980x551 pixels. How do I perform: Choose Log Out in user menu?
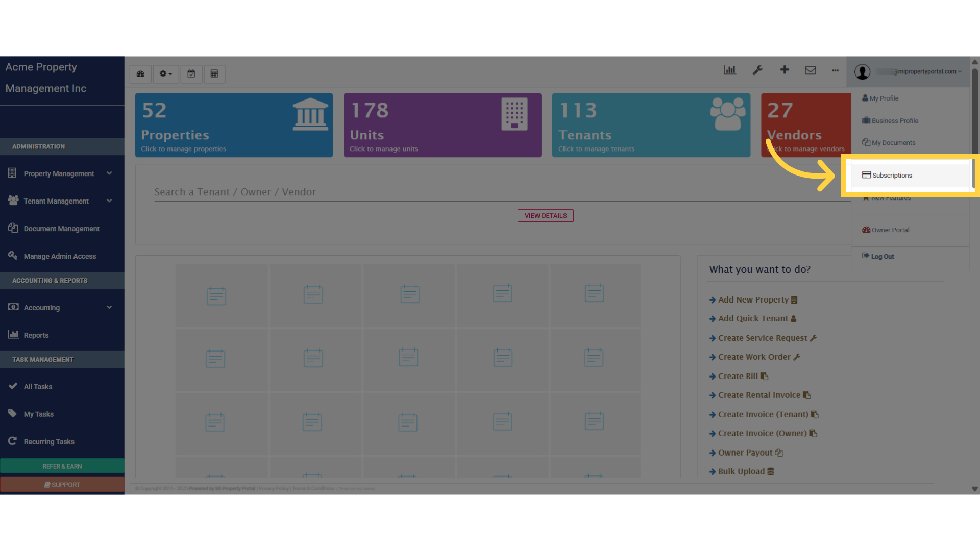pos(882,257)
